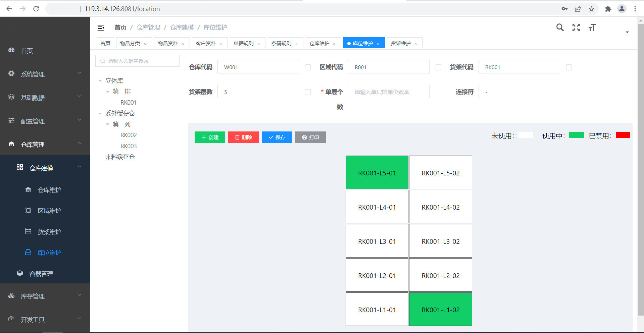Screen dimensions: 644x333
Task: Toggle fullscreen mode icon
Action: [576, 27]
